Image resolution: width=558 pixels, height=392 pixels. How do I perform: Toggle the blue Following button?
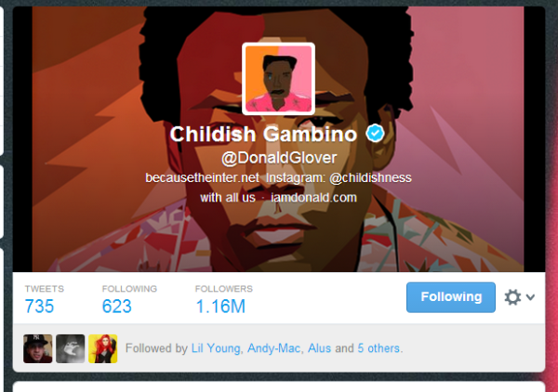[x=451, y=297]
